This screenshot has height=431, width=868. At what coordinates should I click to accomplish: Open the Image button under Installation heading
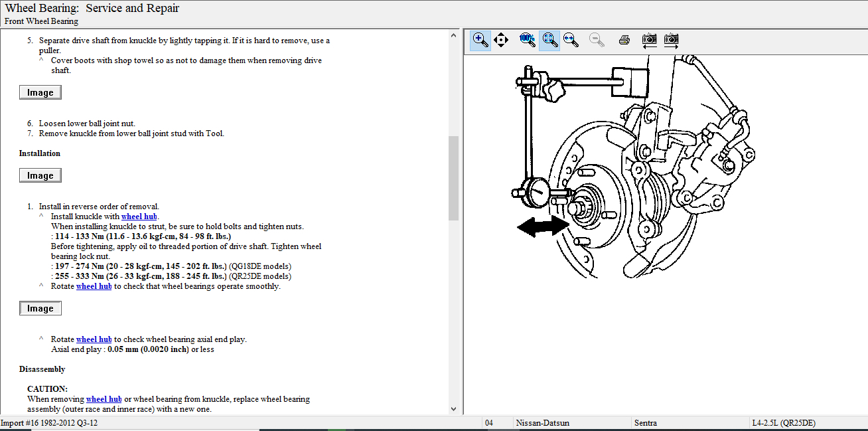click(x=40, y=175)
